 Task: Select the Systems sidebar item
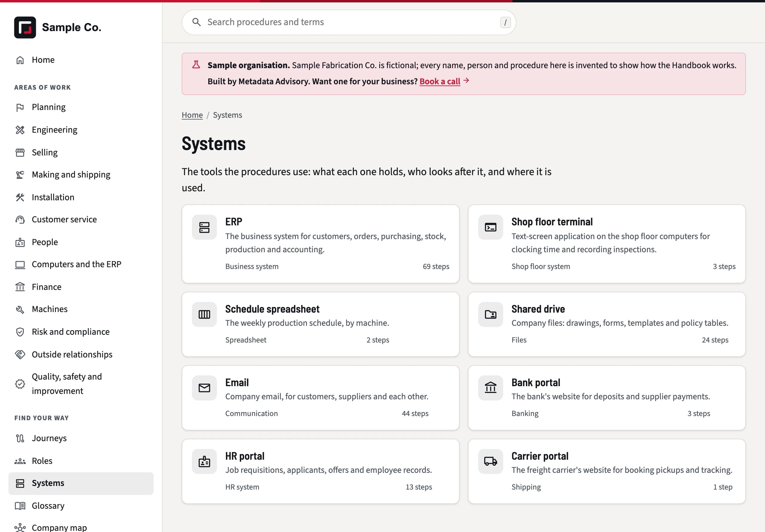coord(81,483)
